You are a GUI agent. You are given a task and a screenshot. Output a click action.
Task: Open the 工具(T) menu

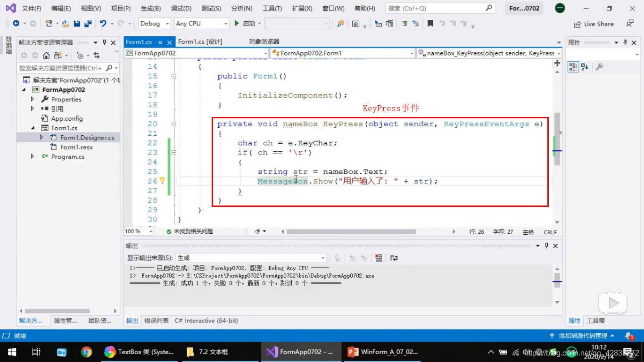[272, 8]
